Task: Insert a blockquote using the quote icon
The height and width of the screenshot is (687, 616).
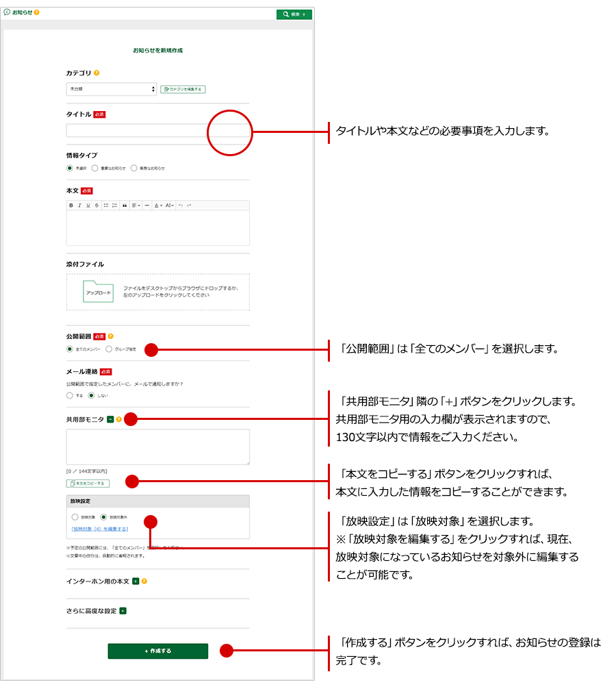Action: [125, 205]
